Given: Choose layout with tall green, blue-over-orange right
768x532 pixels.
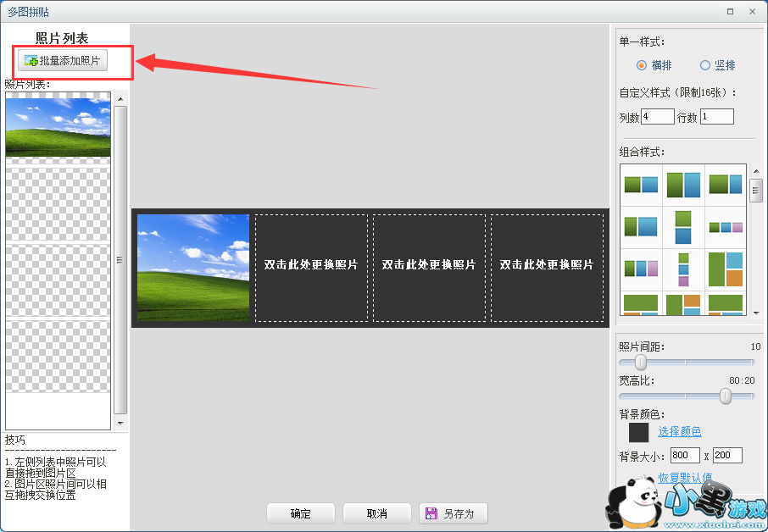Looking at the screenshot, I should [x=726, y=269].
